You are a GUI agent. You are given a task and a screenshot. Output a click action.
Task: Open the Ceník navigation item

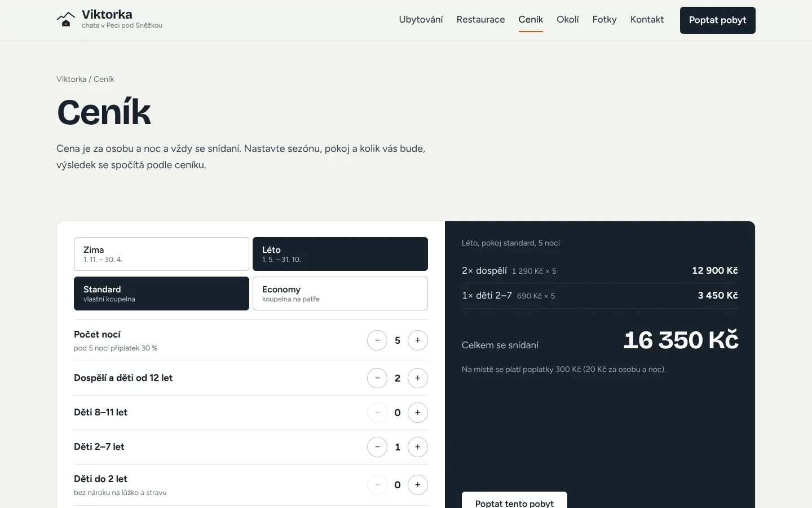[x=531, y=20]
